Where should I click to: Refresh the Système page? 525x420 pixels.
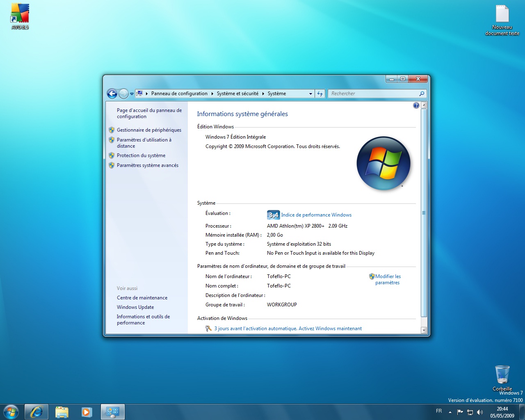320,94
